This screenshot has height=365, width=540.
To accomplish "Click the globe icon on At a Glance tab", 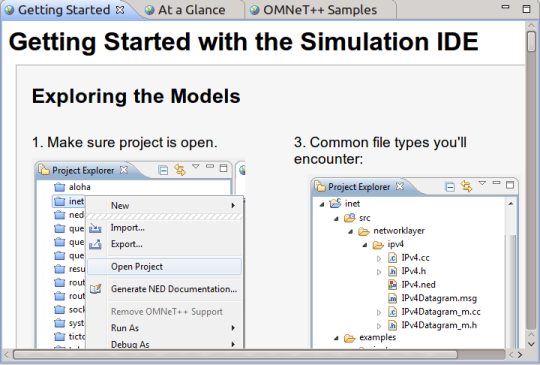I will (149, 10).
